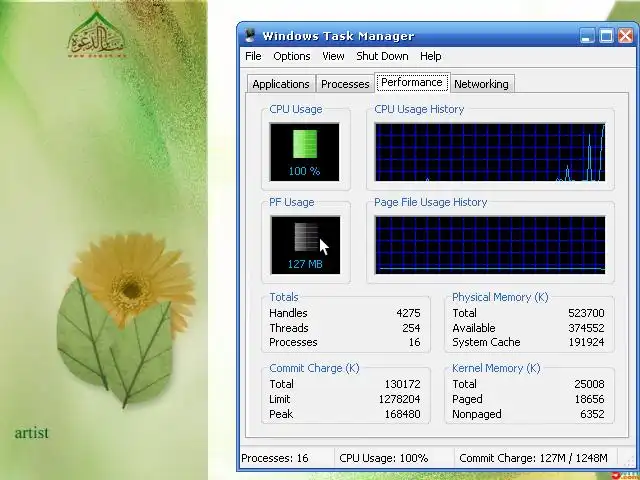Click Kernel Memory Paged 18656
Viewport: 640px width, 480px height.
tap(589, 399)
